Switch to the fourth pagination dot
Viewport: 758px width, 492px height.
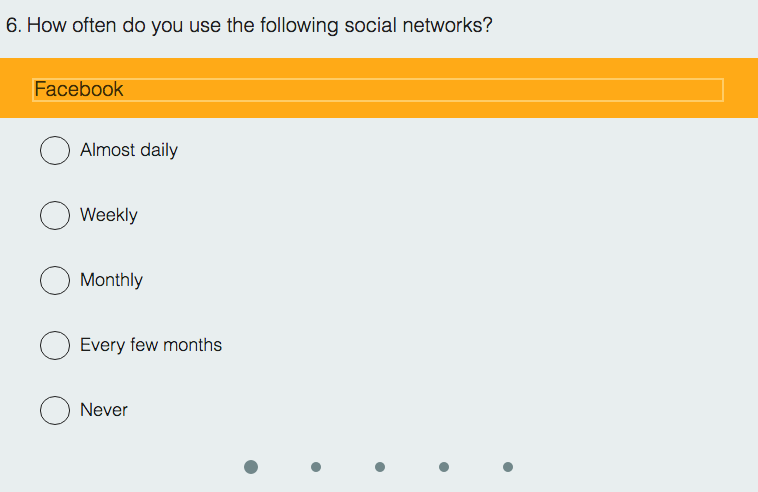click(444, 467)
